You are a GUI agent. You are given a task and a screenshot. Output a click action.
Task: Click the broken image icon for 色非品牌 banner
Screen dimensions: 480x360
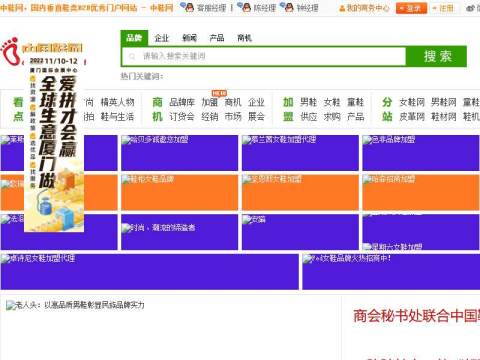pyautogui.click(x=367, y=140)
